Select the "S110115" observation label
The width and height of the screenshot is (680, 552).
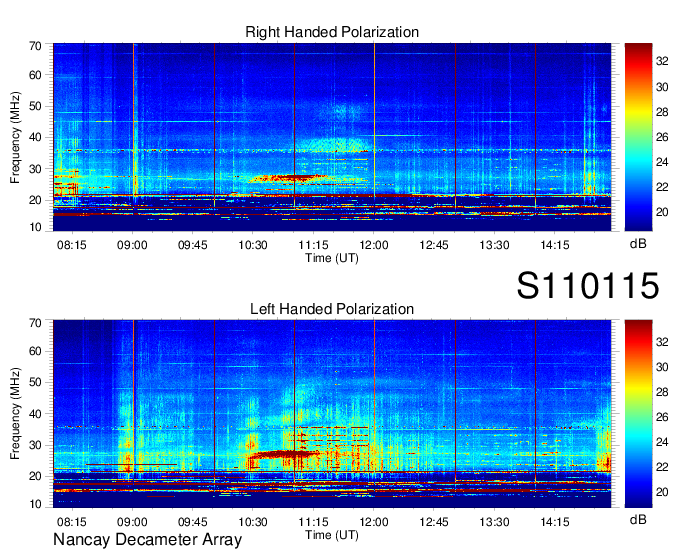click(588, 285)
